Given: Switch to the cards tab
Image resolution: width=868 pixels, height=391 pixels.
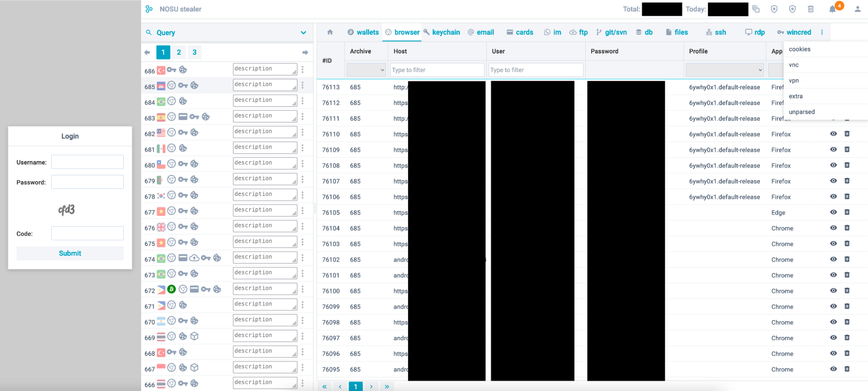Looking at the screenshot, I should [x=520, y=32].
